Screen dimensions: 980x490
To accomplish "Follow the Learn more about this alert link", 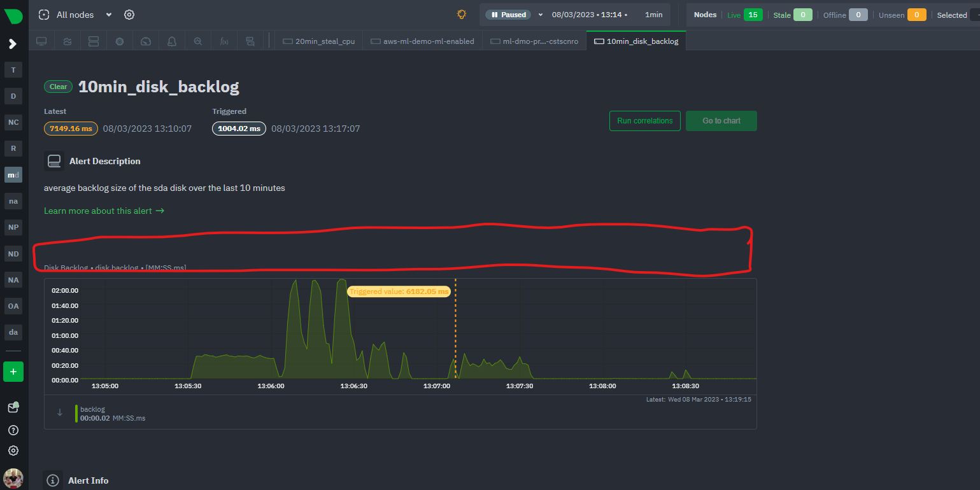I will click(104, 210).
